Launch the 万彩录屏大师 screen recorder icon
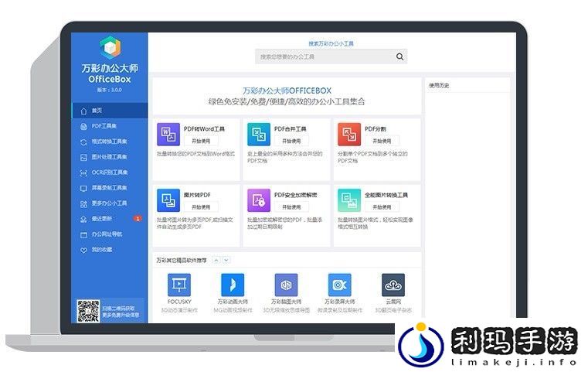Viewport: 588px width, 372px height. [x=340, y=285]
